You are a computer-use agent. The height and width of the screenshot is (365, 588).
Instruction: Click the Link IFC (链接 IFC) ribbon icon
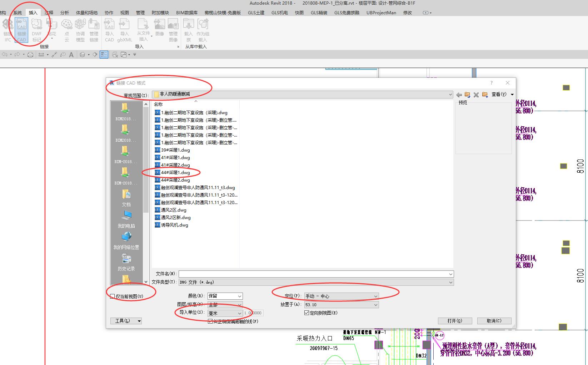coord(8,30)
